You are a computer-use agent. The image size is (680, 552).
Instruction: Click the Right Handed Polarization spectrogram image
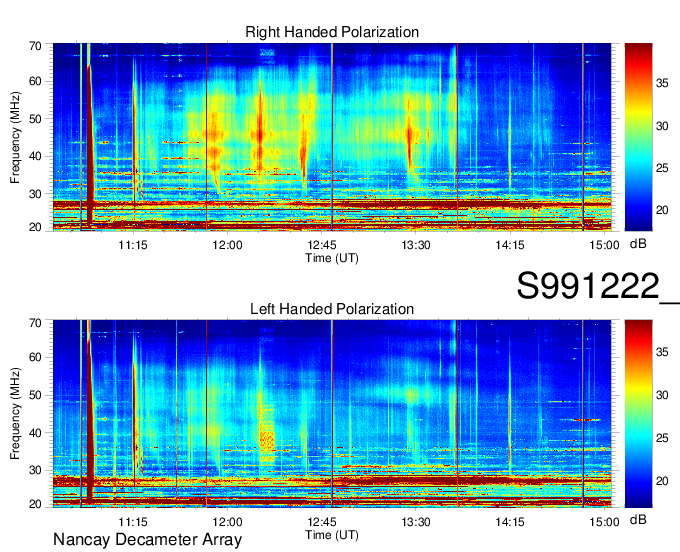(332, 137)
